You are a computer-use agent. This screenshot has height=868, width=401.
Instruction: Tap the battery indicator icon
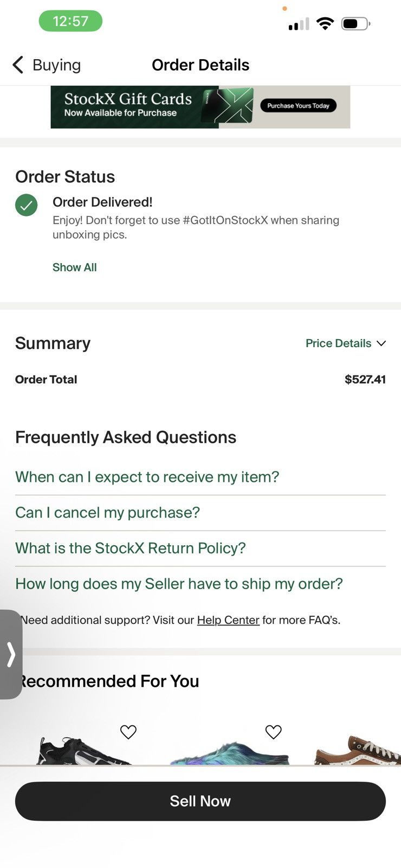tap(355, 23)
